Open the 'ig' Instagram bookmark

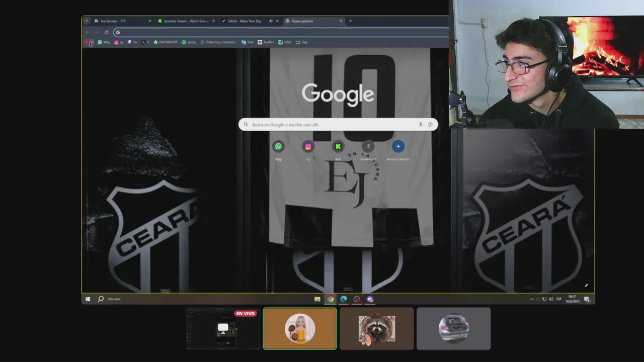[119, 42]
